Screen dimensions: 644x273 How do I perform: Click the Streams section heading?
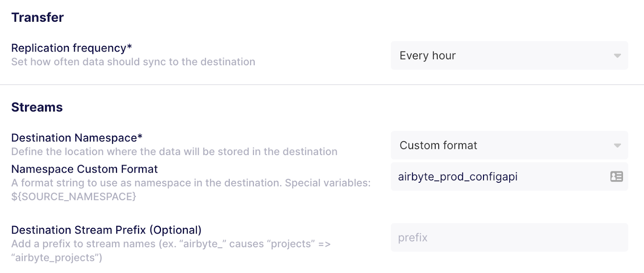(x=37, y=107)
